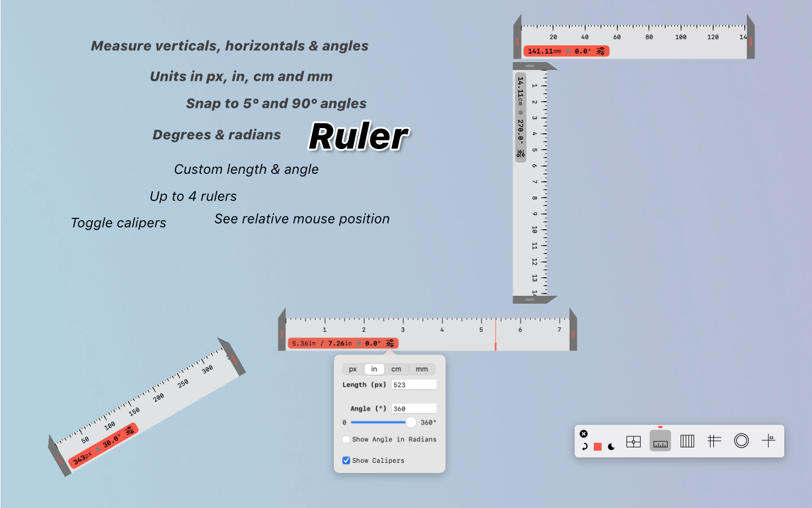Close the floating tools palette
Screen dimensions: 812x508
point(584,433)
